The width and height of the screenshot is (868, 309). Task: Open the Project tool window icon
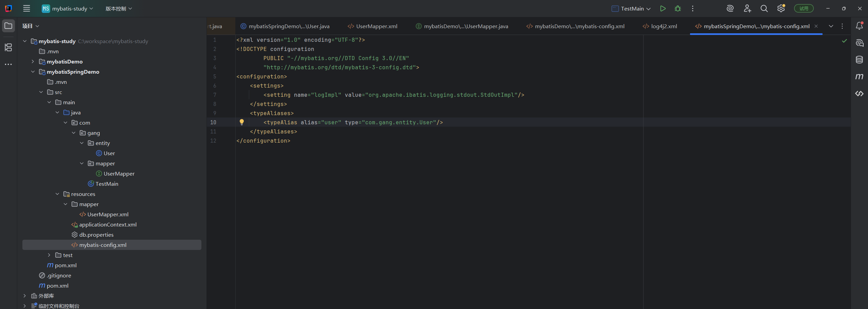point(8,26)
